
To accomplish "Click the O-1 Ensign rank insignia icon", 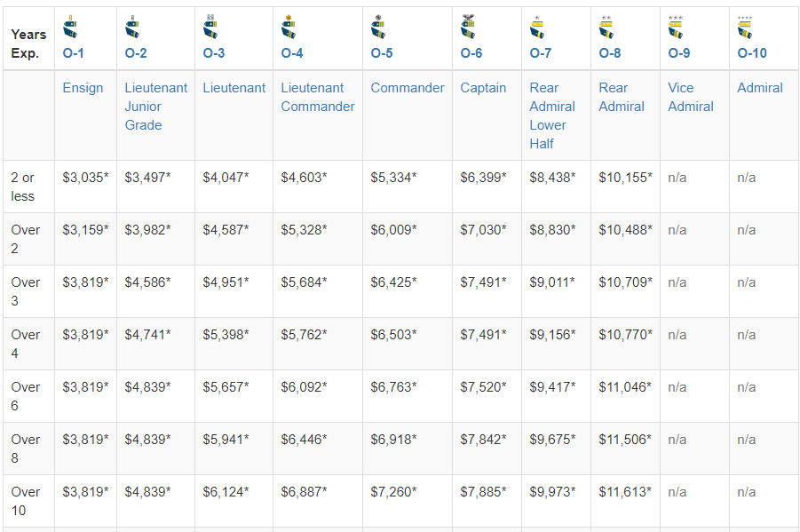I will (70, 28).
